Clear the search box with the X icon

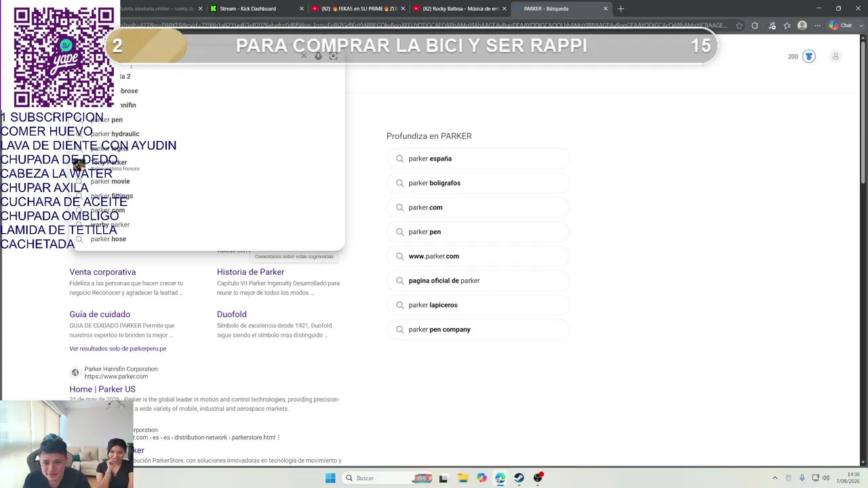(x=304, y=56)
